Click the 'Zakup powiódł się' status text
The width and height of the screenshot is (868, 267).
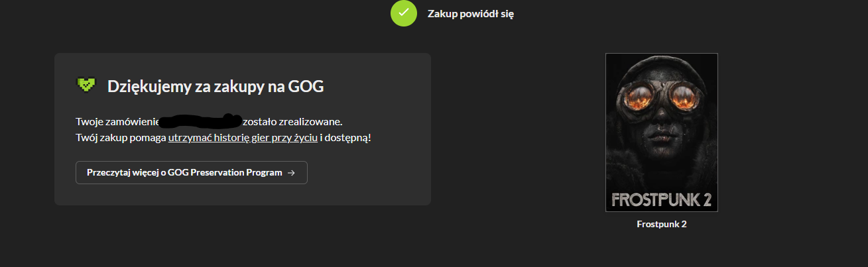(471, 14)
